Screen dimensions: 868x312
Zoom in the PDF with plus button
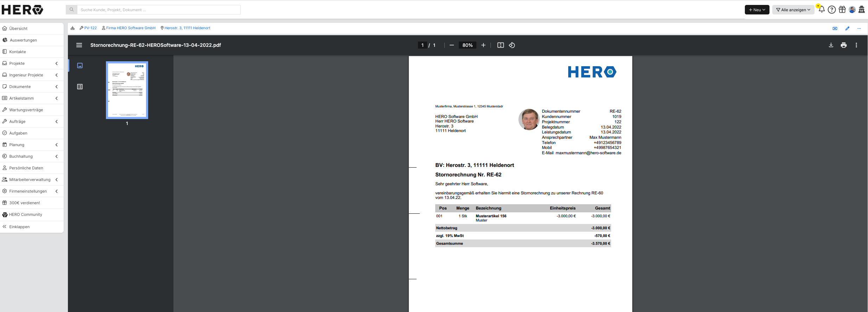483,45
